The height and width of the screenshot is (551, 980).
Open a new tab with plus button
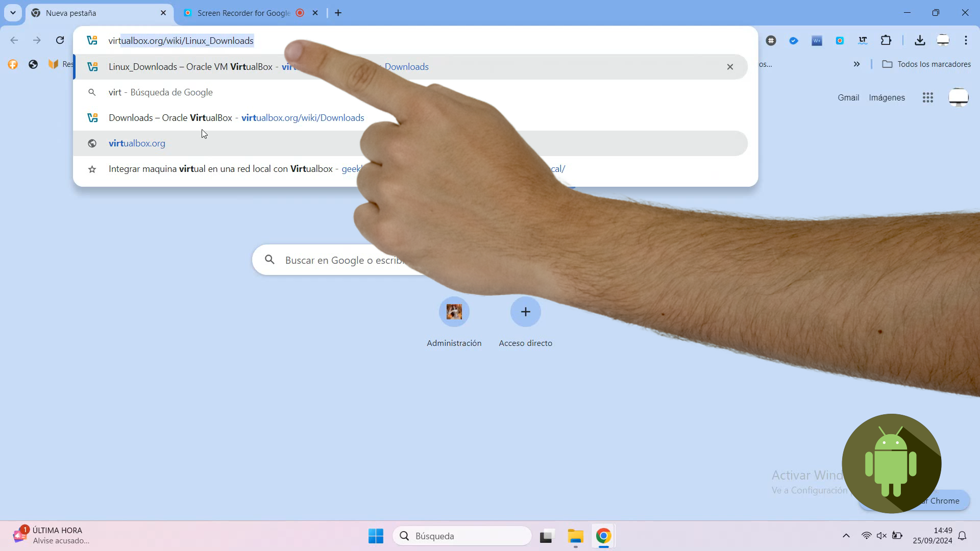[x=338, y=13]
